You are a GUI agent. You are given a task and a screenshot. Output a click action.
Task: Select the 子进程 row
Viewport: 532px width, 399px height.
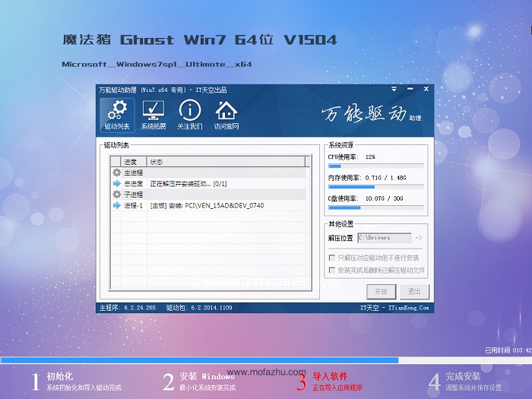208,195
